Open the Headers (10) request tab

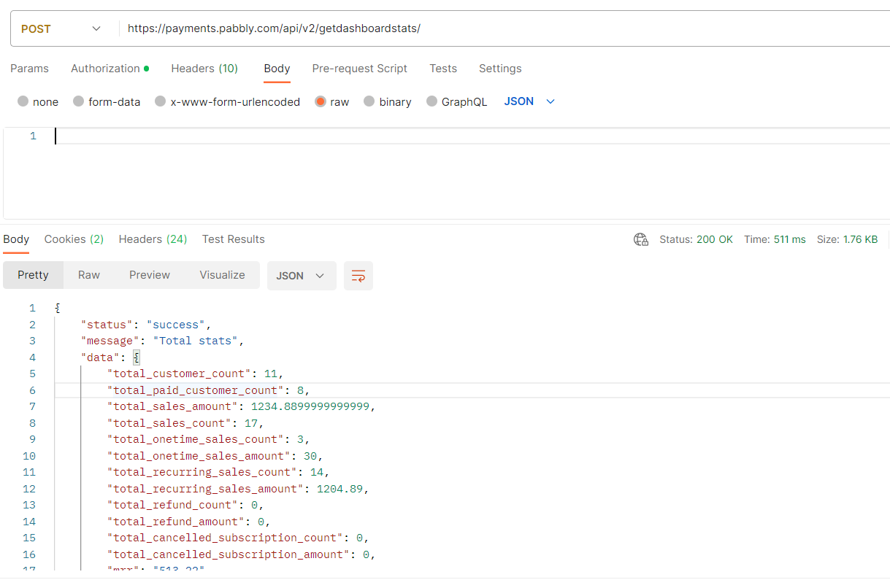point(204,69)
